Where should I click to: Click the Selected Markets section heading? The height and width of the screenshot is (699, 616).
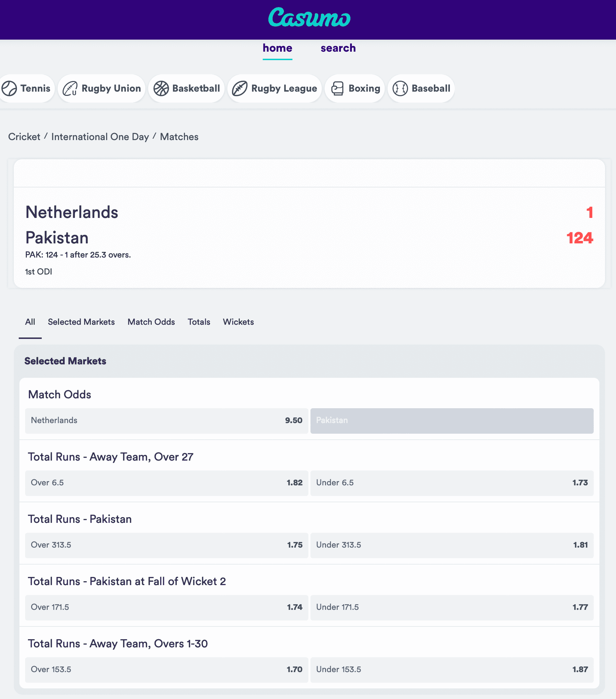click(x=65, y=361)
